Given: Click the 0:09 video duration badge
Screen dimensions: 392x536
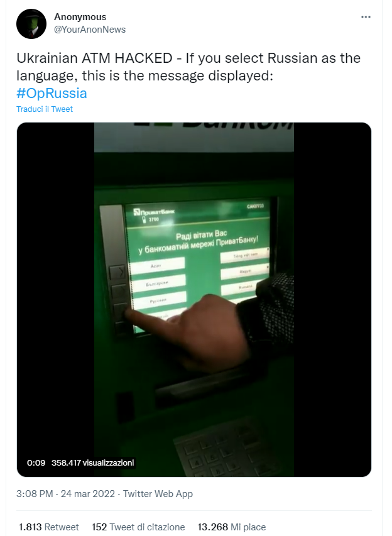Looking at the screenshot, I should tap(36, 463).
